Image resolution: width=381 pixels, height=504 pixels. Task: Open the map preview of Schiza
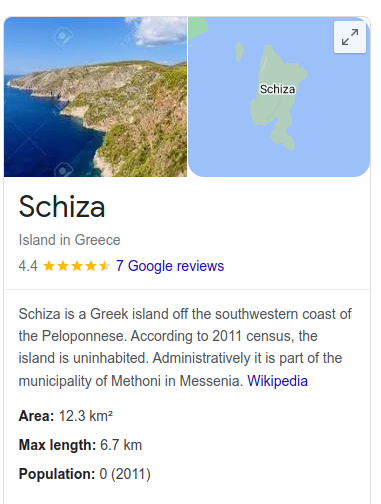click(279, 97)
